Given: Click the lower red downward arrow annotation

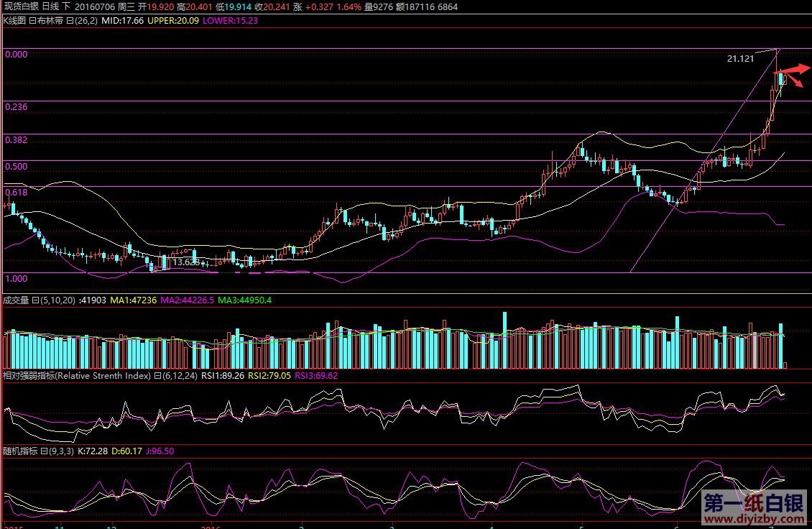Looking at the screenshot, I should (795, 82).
